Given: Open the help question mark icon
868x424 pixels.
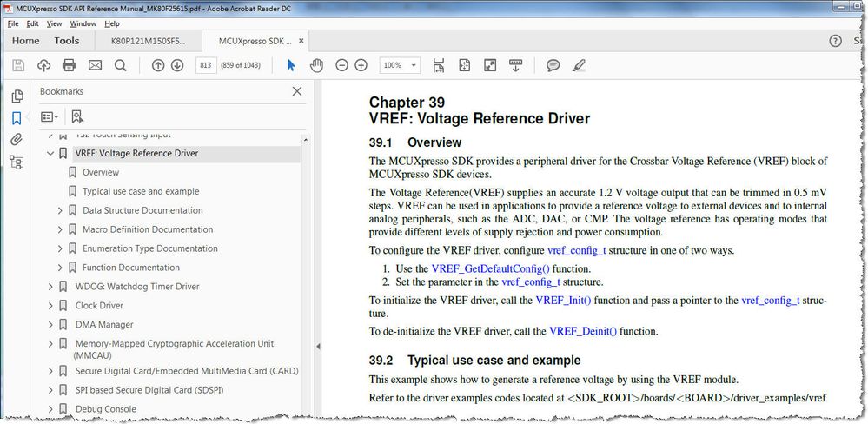Looking at the screenshot, I should coord(835,41).
